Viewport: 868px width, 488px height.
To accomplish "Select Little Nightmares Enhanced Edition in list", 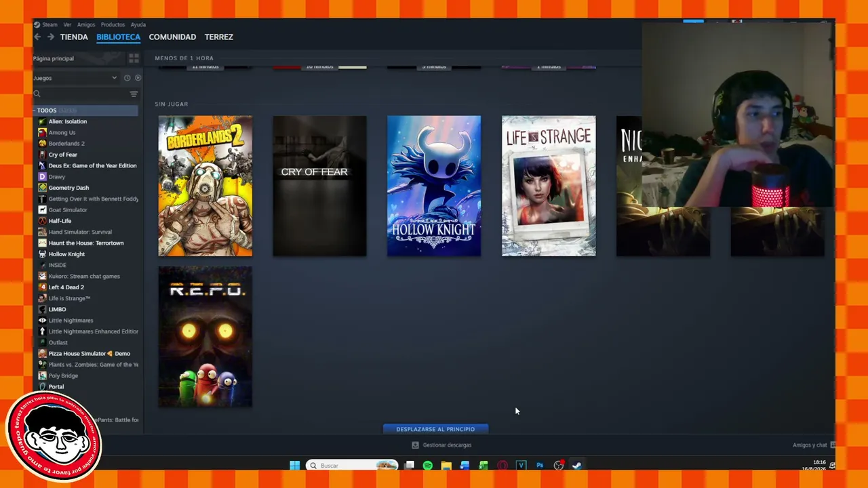I will (93, 331).
